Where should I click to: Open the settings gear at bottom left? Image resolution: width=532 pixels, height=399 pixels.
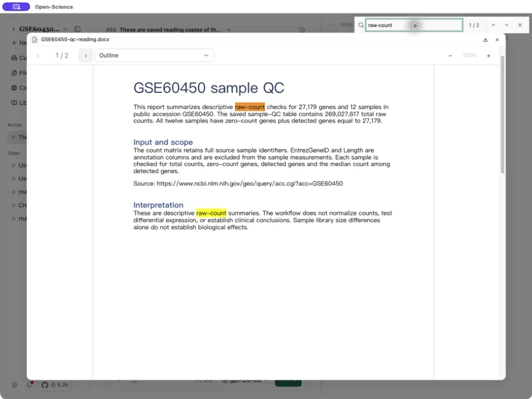[14, 385]
